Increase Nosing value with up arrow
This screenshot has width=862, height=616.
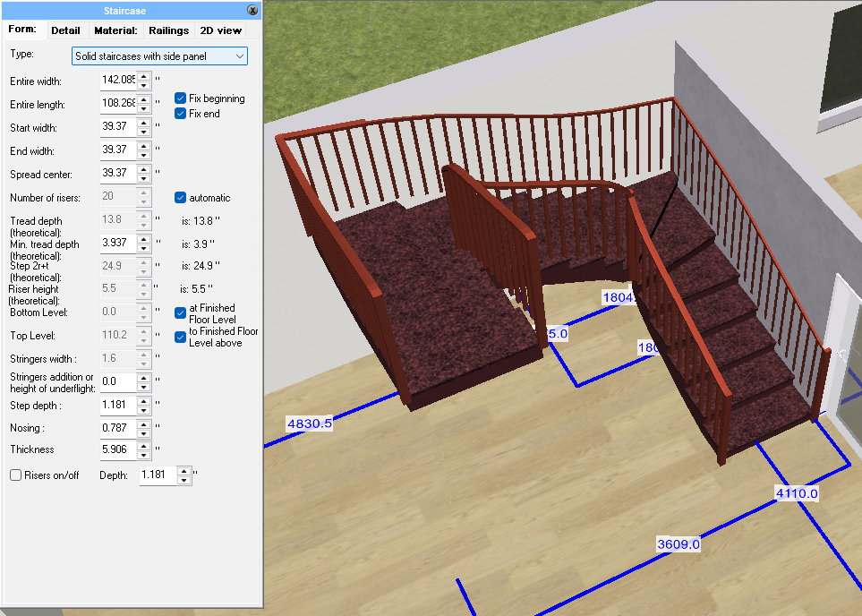143,423
